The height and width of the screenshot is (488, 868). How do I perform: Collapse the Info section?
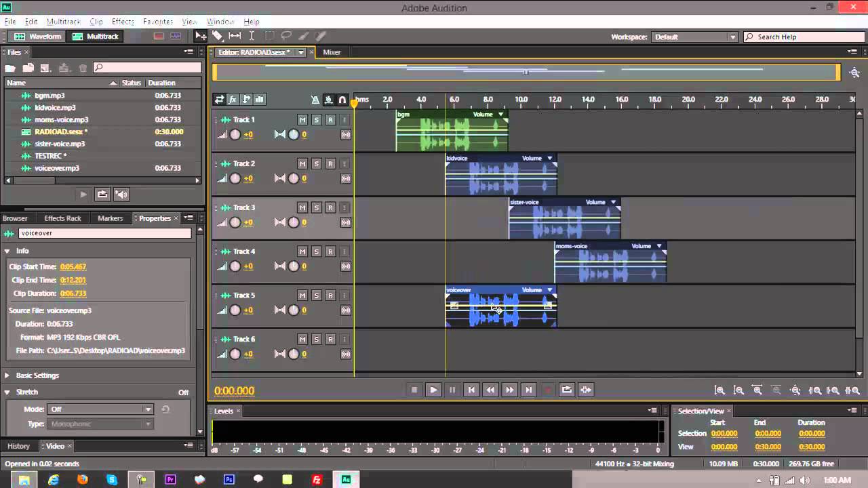(7, 251)
